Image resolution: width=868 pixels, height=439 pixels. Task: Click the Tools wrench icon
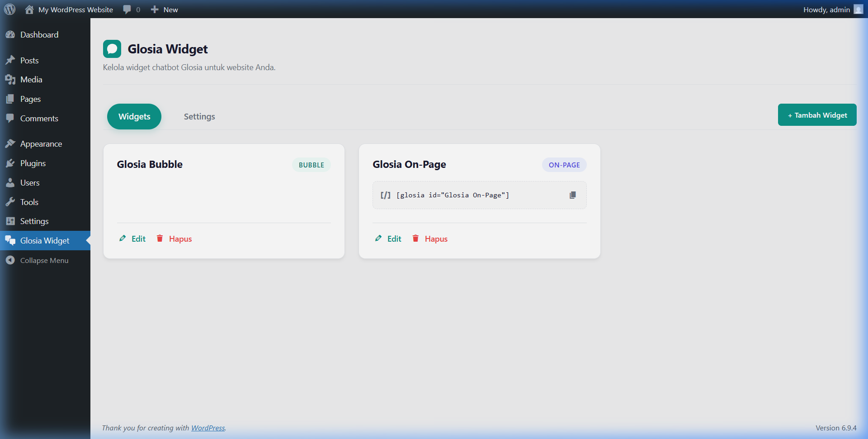(x=10, y=202)
